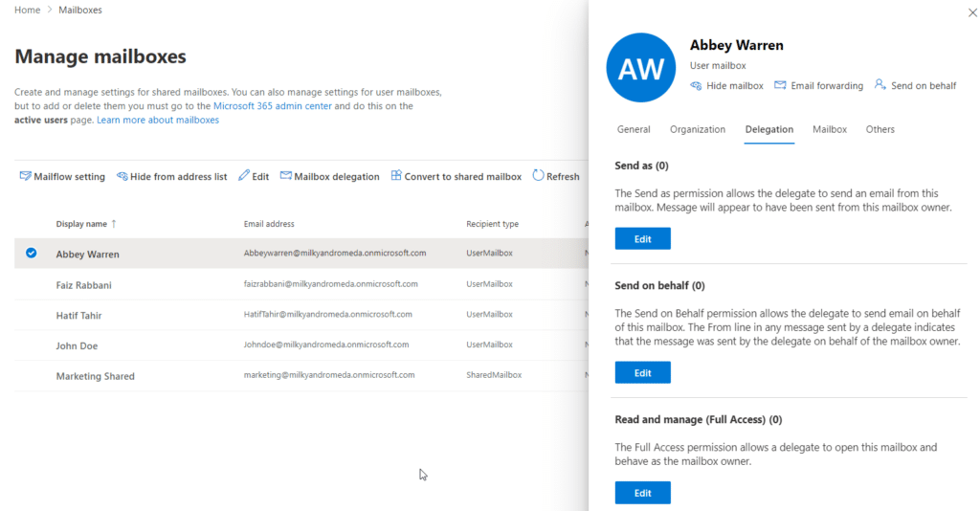
Task: Click the AW avatar circle
Action: tap(640, 68)
